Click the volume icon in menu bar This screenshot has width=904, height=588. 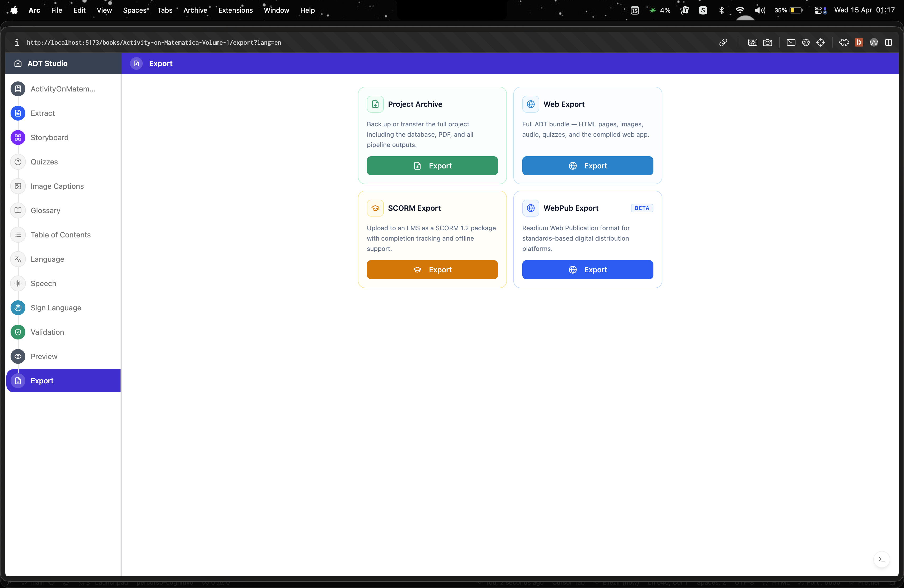(x=760, y=10)
